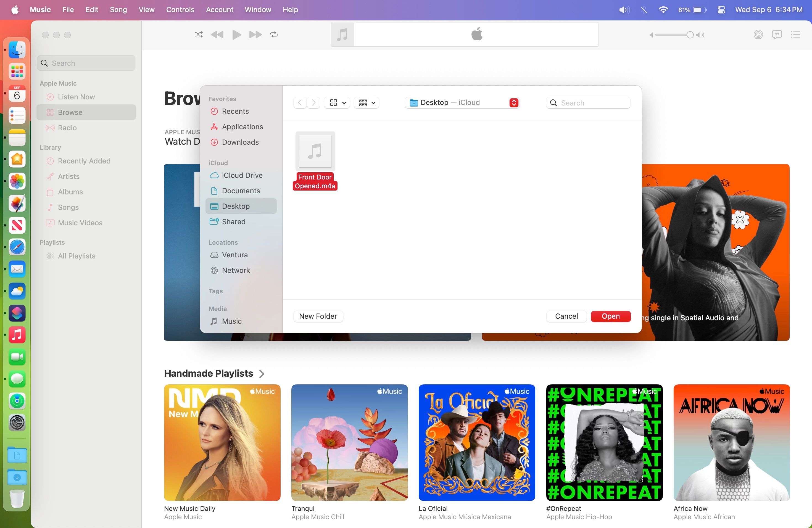The height and width of the screenshot is (528, 812).
Task: Open the Desktop — iCloud location dropdown
Action: point(462,102)
